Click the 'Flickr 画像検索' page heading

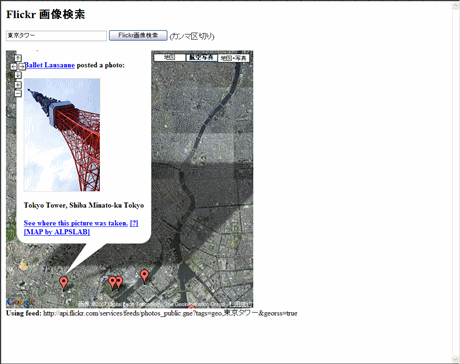coord(46,14)
